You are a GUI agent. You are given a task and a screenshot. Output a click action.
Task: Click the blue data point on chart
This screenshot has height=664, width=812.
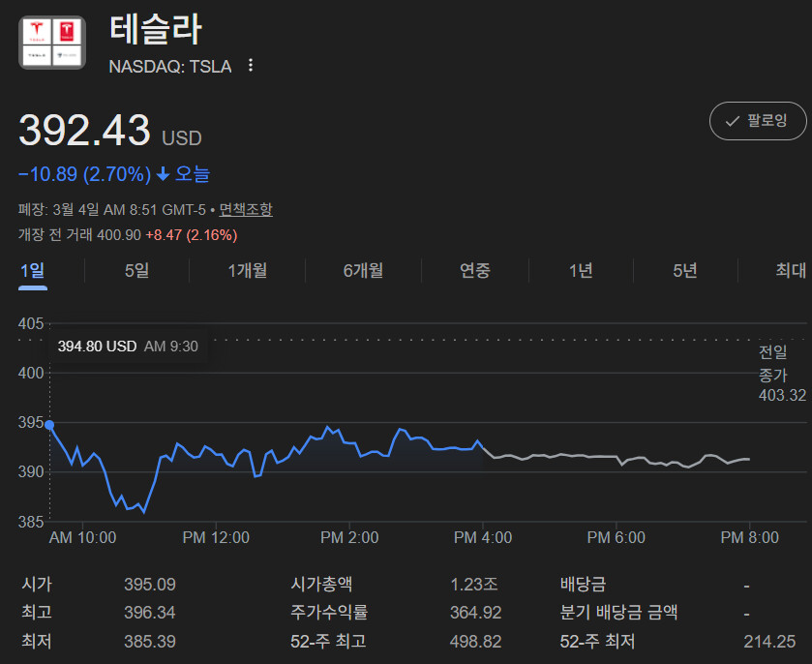pos(49,424)
